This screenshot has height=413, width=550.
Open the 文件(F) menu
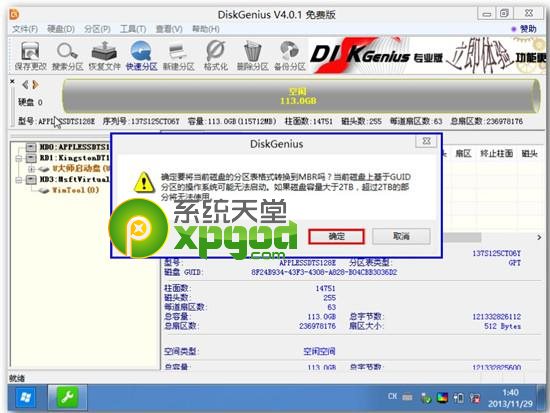(x=25, y=29)
